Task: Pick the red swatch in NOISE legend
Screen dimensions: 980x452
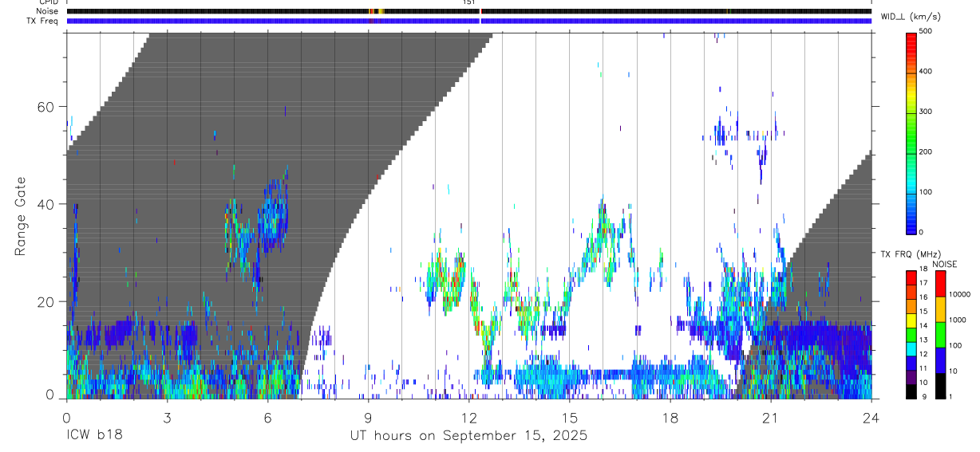Action: [x=940, y=284]
